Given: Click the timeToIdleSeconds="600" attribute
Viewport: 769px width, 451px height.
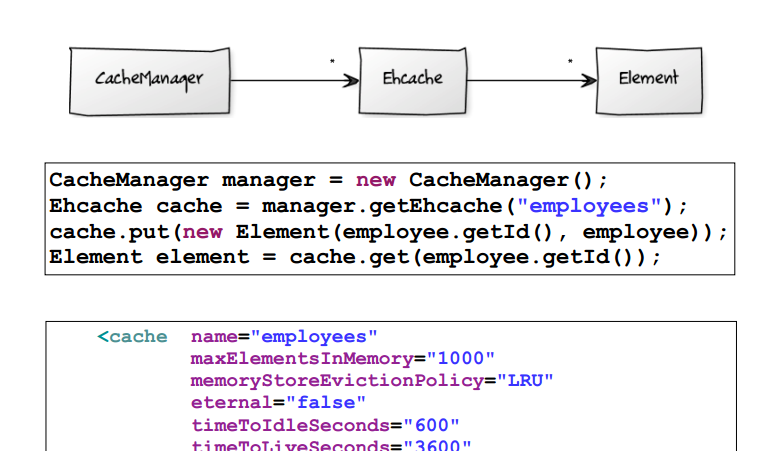Looking at the screenshot, I should pyautogui.click(x=325, y=425).
